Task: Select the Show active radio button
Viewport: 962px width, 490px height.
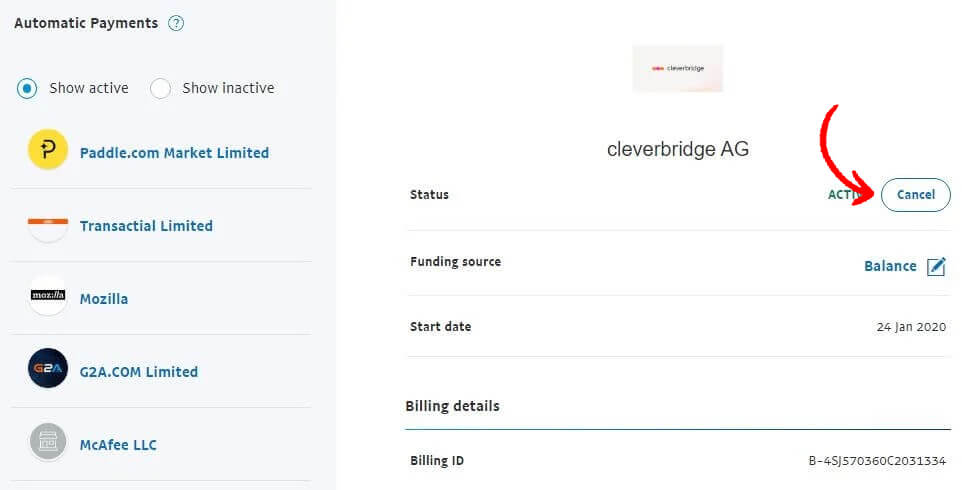Action: tap(27, 88)
